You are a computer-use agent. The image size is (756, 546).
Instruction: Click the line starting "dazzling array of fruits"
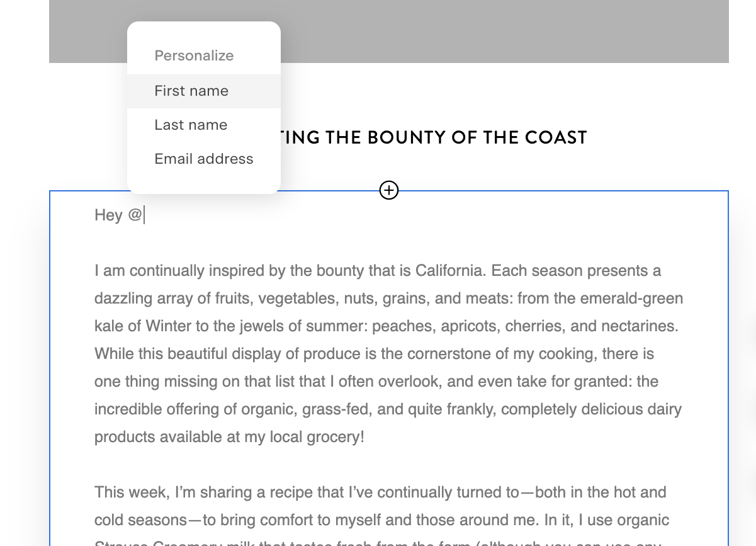[x=388, y=299]
